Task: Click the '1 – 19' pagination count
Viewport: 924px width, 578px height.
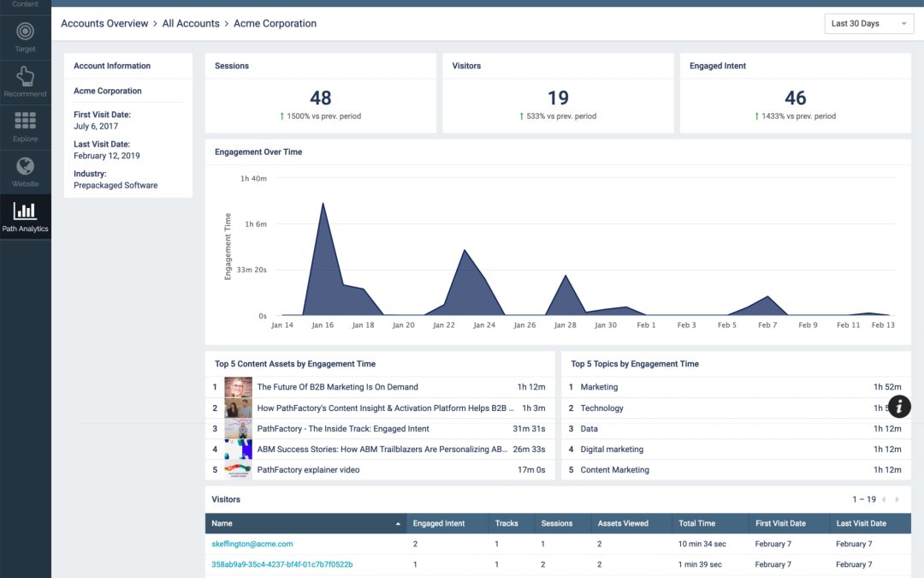Action: (864, 499)
